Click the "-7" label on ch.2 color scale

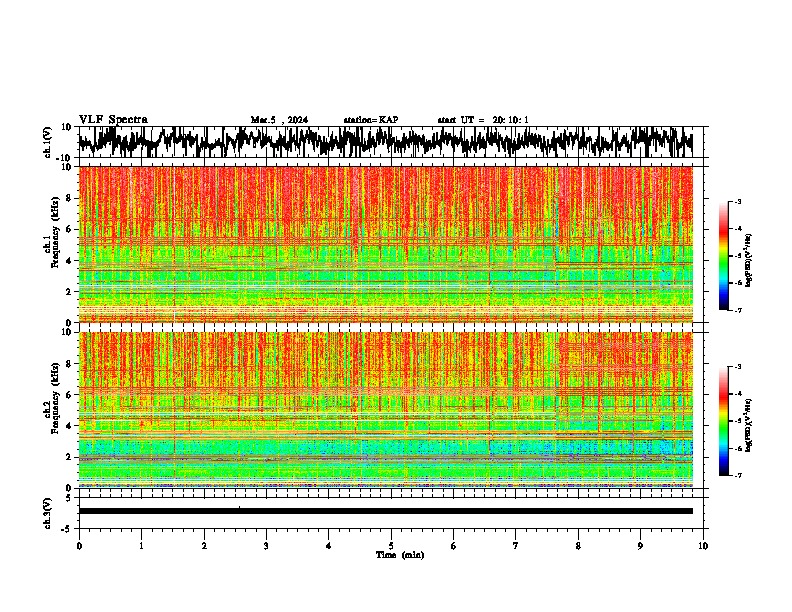coord(738,475)
